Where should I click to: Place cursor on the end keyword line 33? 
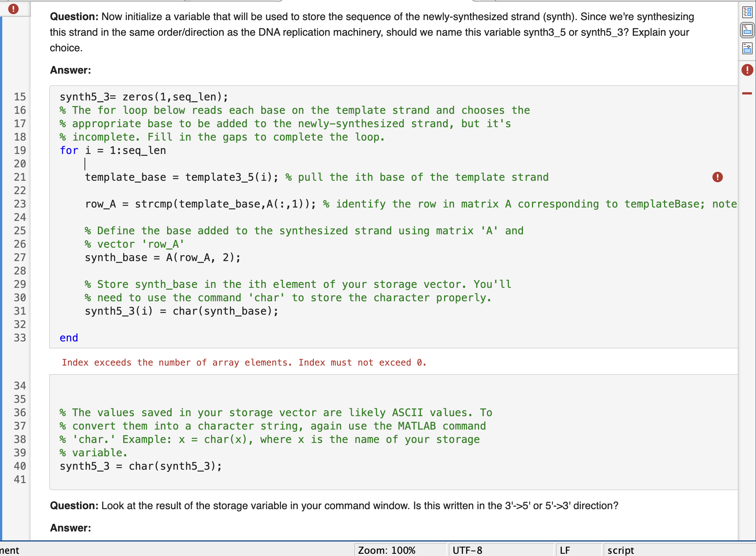pos(68,338)
